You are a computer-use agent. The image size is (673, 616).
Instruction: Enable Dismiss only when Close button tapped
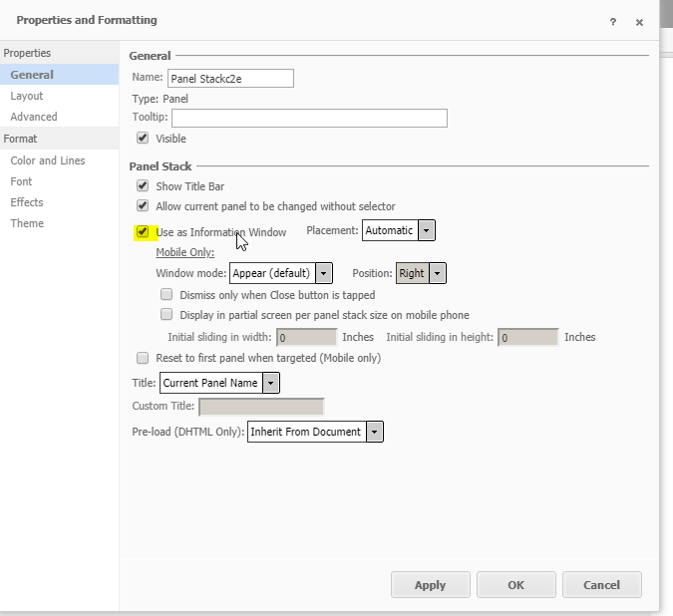point(167,294)
